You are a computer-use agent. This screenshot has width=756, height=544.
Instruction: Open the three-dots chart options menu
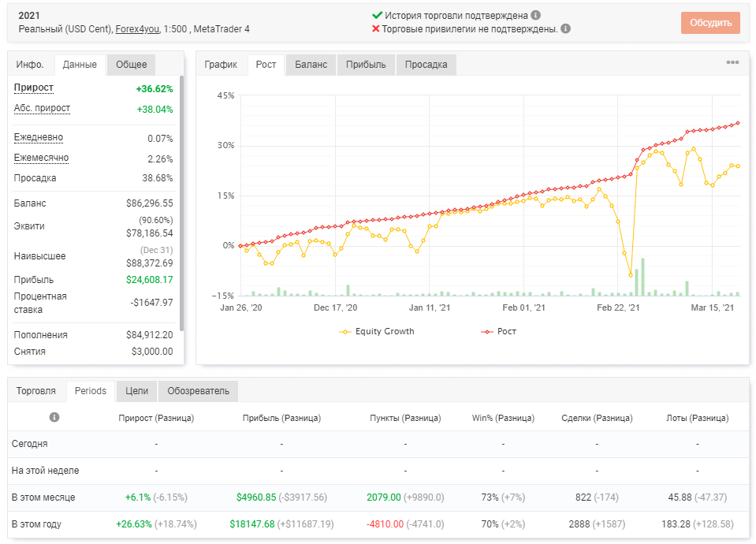tap(732, 62)
